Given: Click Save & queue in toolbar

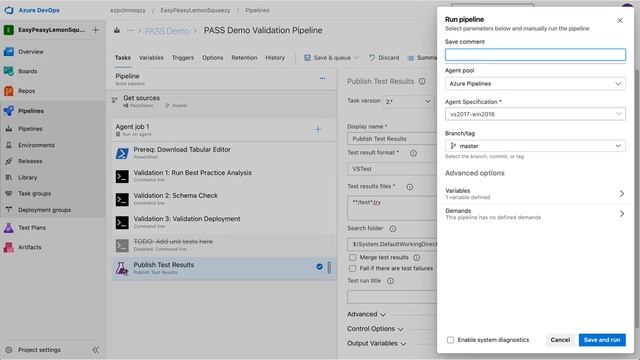Looking at the screenshot, I should pyautogui.click(x=331, y=58).
